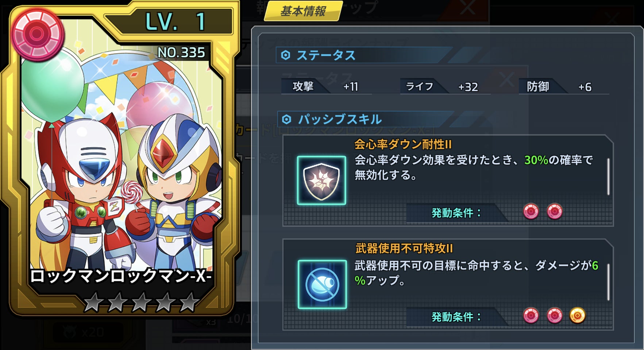Image resolution: width=644 pixels, height=350 pixels.
Task: Click the first red gem under 会心率ダウン耐性II 発動条件
Action: (x=531, y=211)
